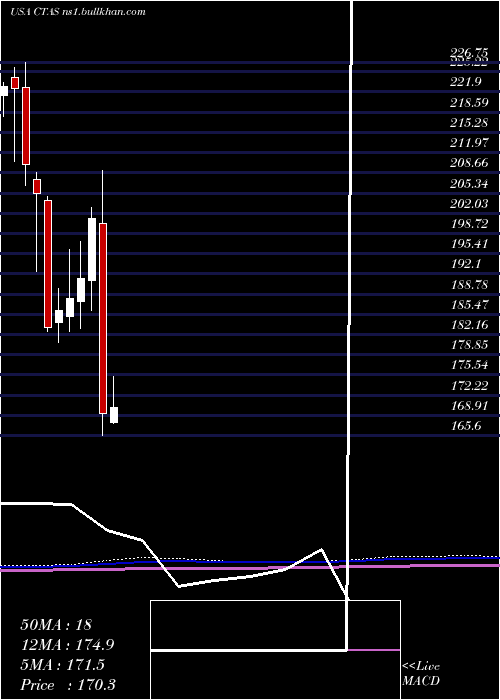Click the 168.91 price axis label
Viewport: 500px width, 700px height.
469,405
